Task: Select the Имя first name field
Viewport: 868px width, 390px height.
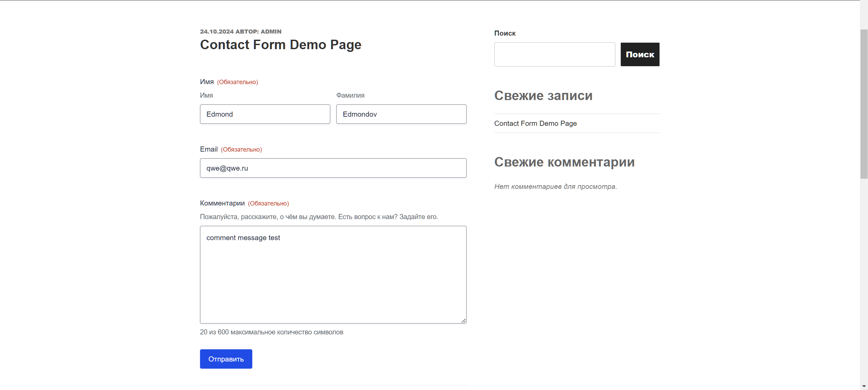Action: 264,114
